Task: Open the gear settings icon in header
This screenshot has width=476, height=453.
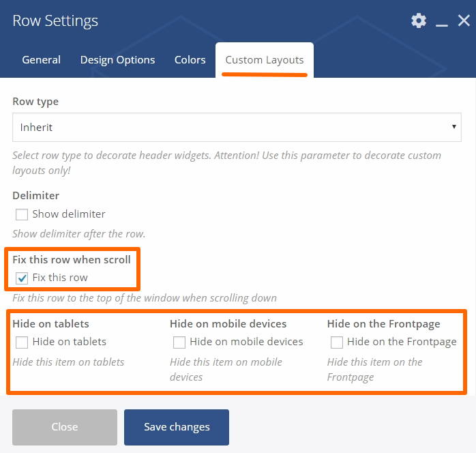Action: coord(419,20)
